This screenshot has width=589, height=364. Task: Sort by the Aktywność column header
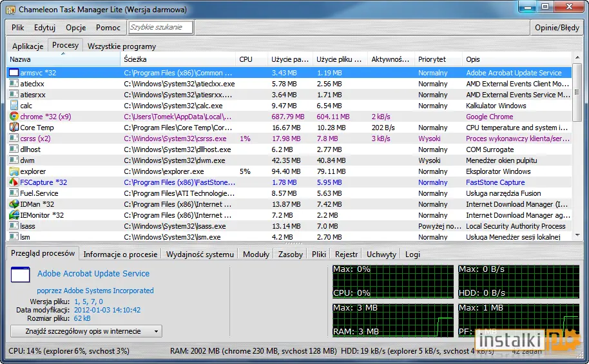391,59
